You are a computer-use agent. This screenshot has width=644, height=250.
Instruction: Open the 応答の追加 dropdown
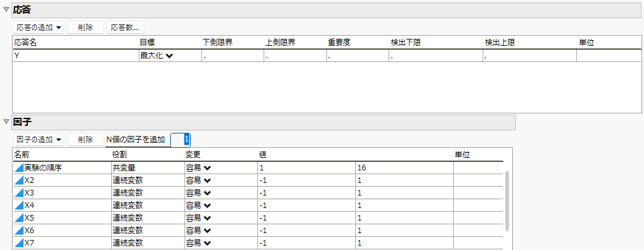pos(39,28)
